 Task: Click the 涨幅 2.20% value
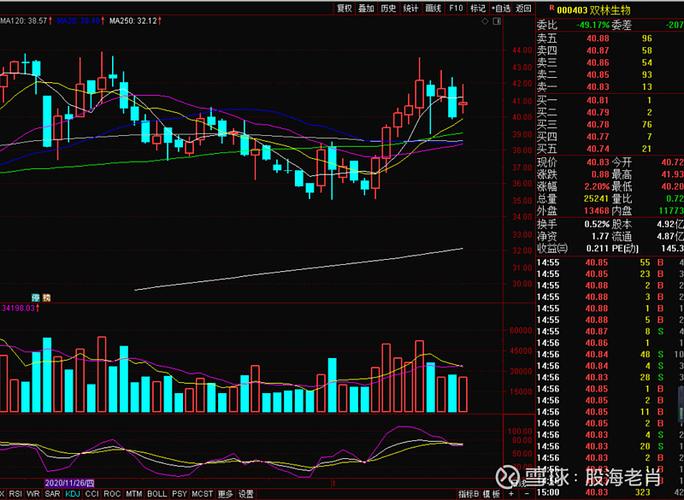[597, 187]
